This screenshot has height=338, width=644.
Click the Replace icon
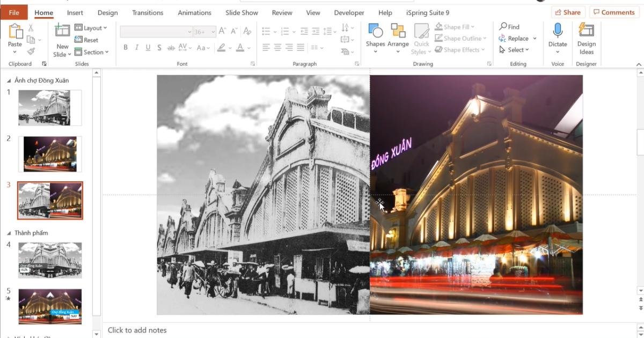(x=503, y=38)
